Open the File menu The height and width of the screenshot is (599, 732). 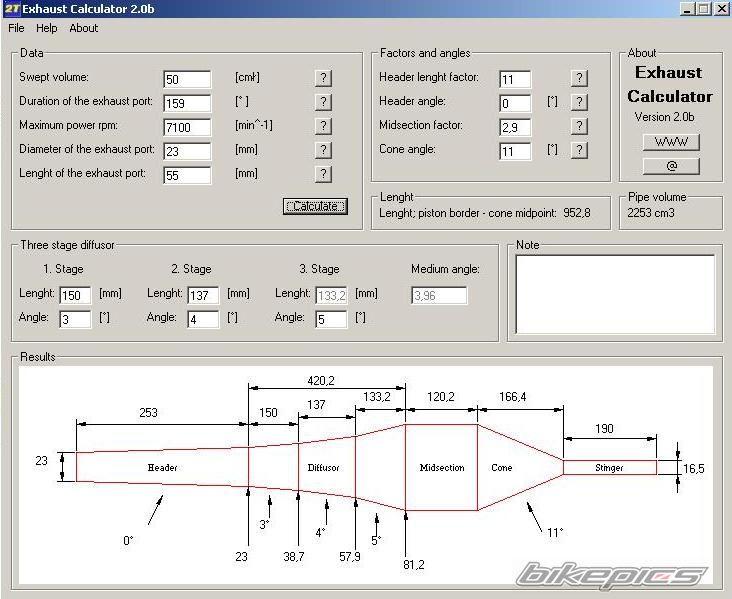(16, 28)
